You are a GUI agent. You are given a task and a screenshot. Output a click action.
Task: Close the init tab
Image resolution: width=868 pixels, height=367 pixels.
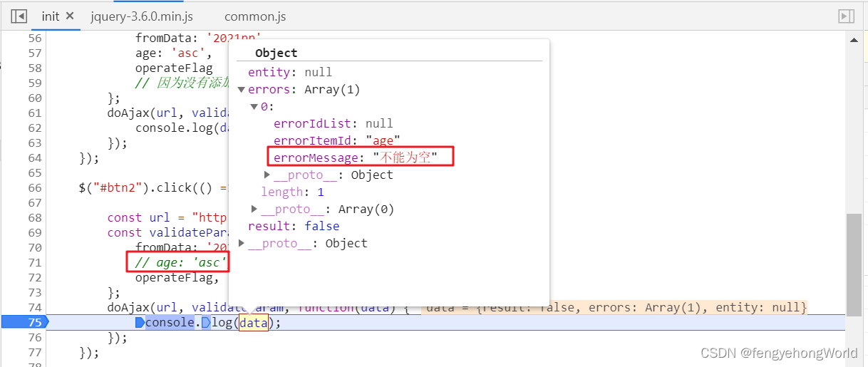coord(70,16)
